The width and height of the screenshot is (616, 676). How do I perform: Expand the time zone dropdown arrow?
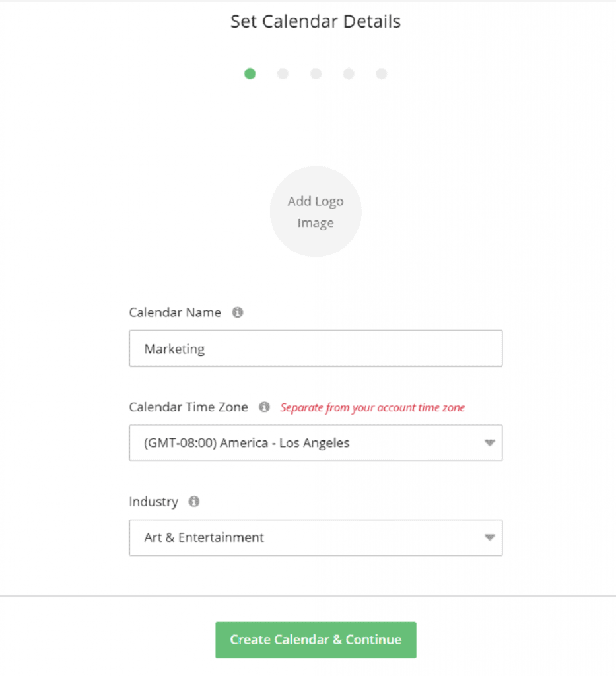click(489, 443)
